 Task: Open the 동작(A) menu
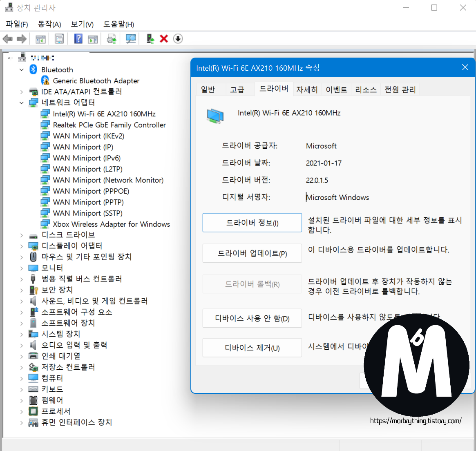[x=49, y=24]
